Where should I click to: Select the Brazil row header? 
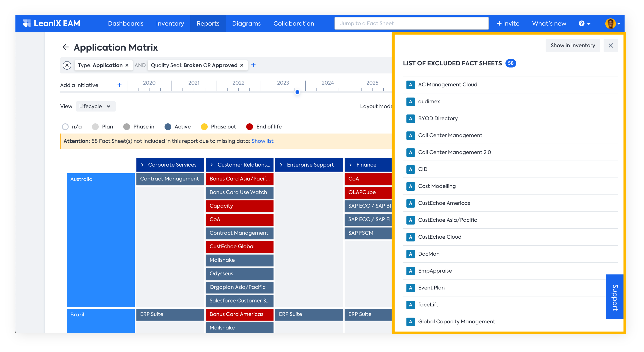(100, 321)
